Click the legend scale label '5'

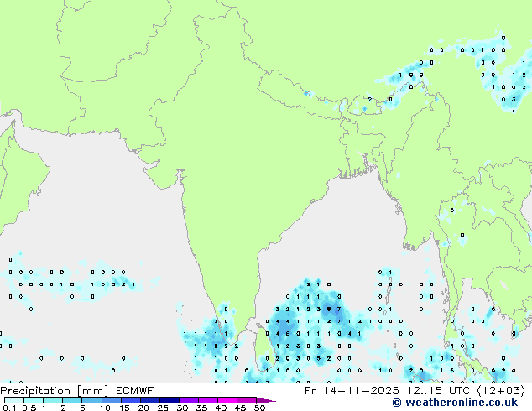click(82, 408)
